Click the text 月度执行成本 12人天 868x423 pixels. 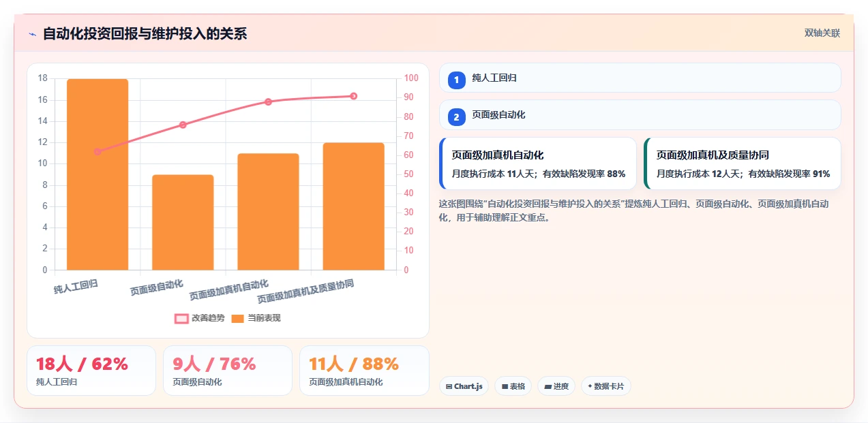[x=699, y=174]
